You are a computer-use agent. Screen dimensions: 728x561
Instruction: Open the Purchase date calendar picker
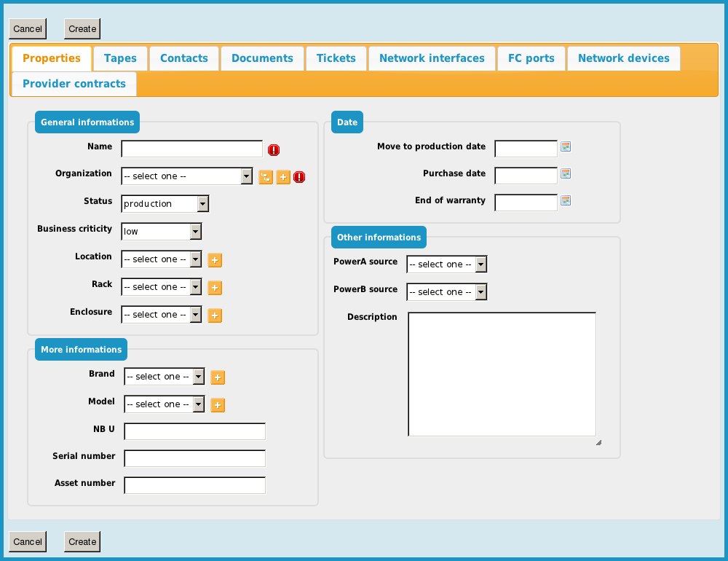pos(566,173)
